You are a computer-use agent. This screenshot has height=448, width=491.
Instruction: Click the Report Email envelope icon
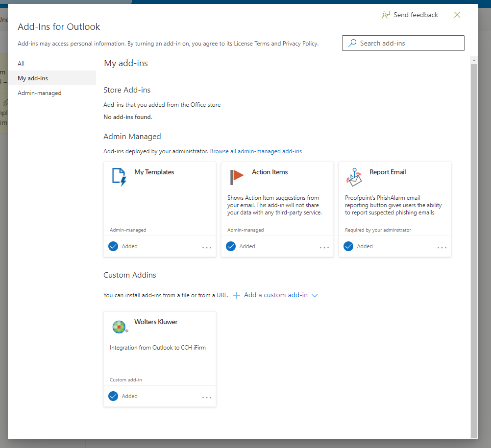tap(354, 177)
